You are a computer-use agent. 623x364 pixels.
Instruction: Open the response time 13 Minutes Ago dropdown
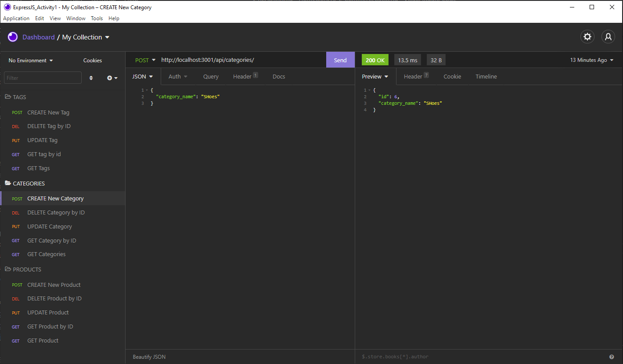pos(591,60)
